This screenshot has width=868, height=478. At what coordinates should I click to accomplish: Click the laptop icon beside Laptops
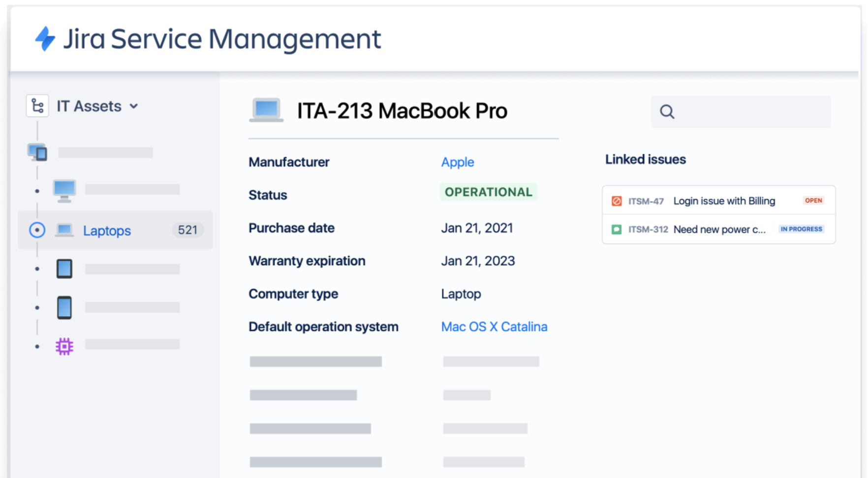[64, 230]
